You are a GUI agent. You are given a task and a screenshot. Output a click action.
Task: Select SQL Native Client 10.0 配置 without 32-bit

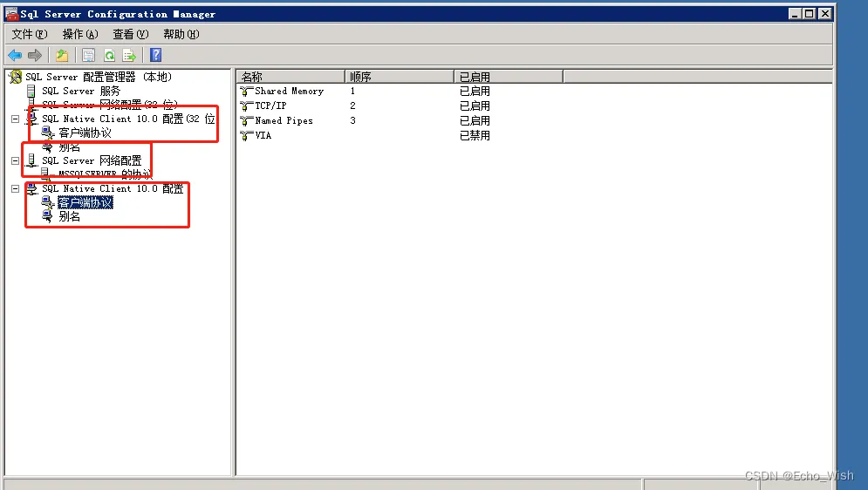coord(113,188)
